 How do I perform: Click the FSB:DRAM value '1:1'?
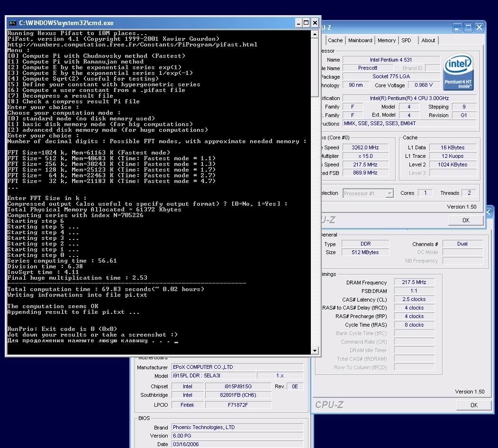tap(414, 291)
